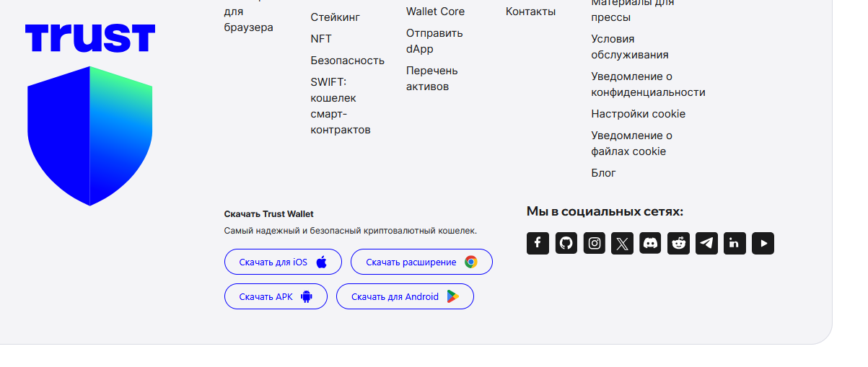Visit the Reddit social icon
The width and height of the screenshot is (868, 367).
679,244
